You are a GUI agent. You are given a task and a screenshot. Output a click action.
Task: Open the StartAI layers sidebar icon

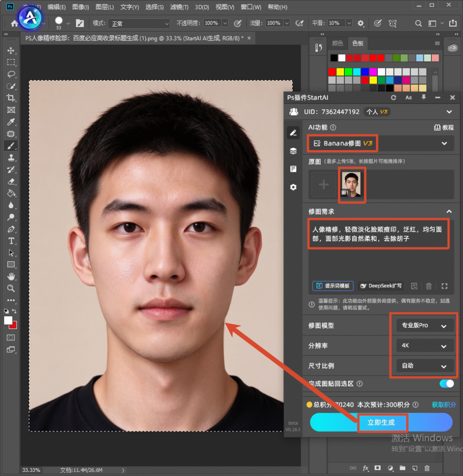pos(293,151)
